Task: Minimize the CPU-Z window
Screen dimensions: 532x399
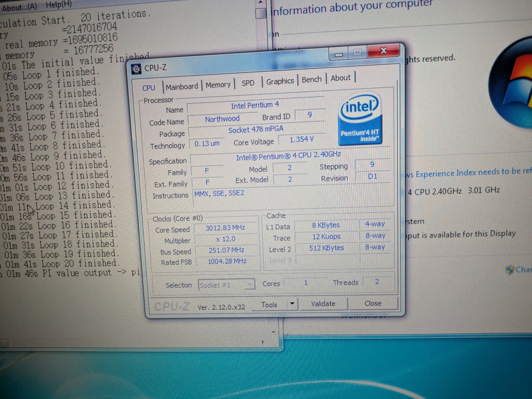Action: coord(339,54)
